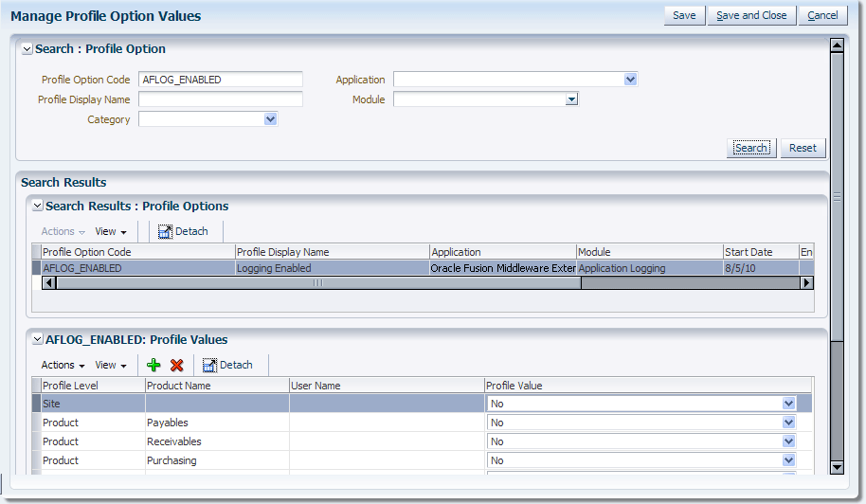Click the Receivables product name cell

pos(218,441)
